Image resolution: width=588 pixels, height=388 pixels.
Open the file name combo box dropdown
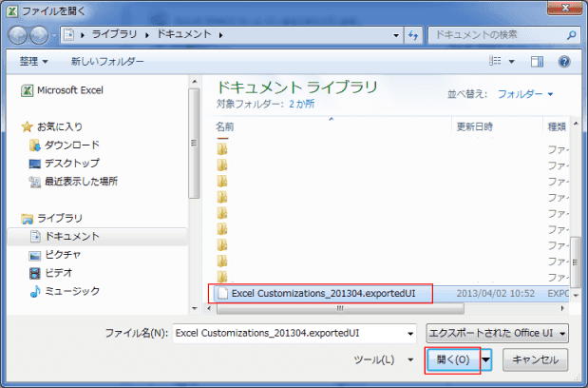tap(410, 334)
